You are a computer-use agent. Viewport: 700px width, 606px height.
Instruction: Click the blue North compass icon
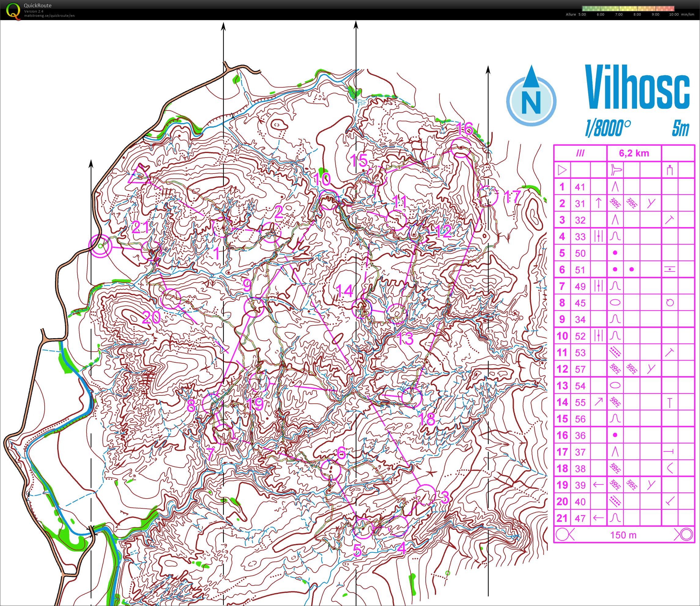pos(531,96)
